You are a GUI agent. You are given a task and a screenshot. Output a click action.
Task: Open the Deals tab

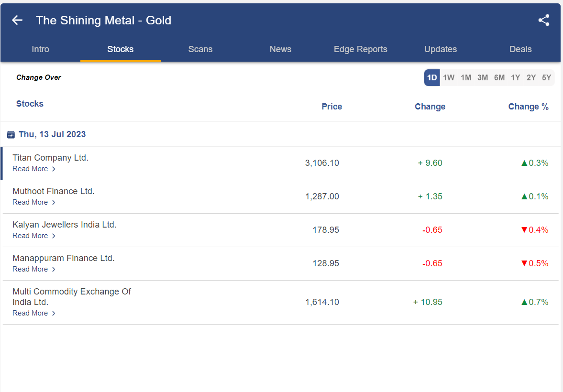click(x=520, y=49)
